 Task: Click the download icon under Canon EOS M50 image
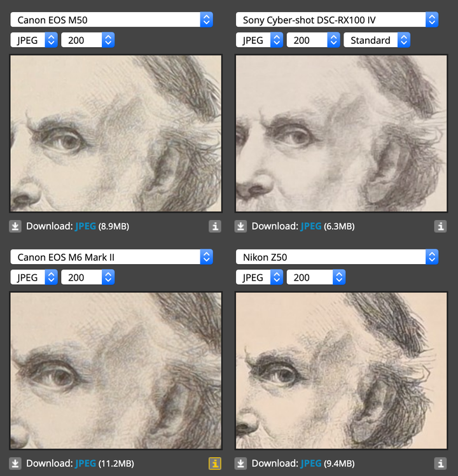pos(15,227)
